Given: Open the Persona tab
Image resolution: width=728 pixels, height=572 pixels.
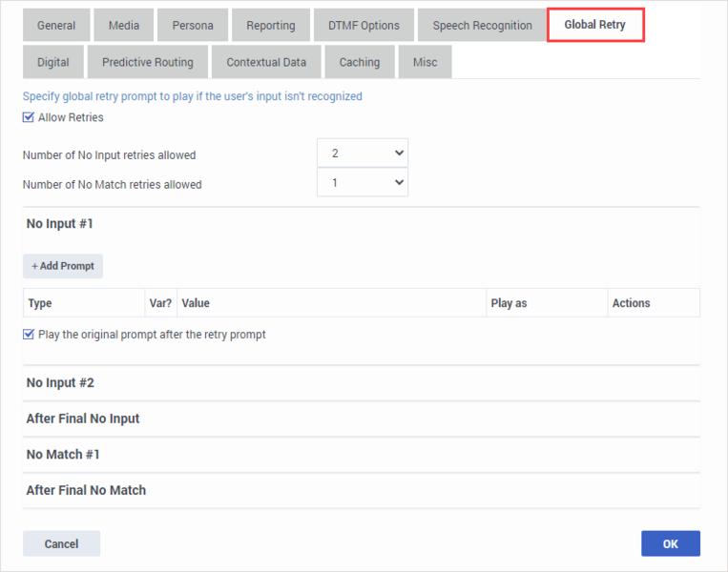Looking at the screenshot, I should point(193,25).
